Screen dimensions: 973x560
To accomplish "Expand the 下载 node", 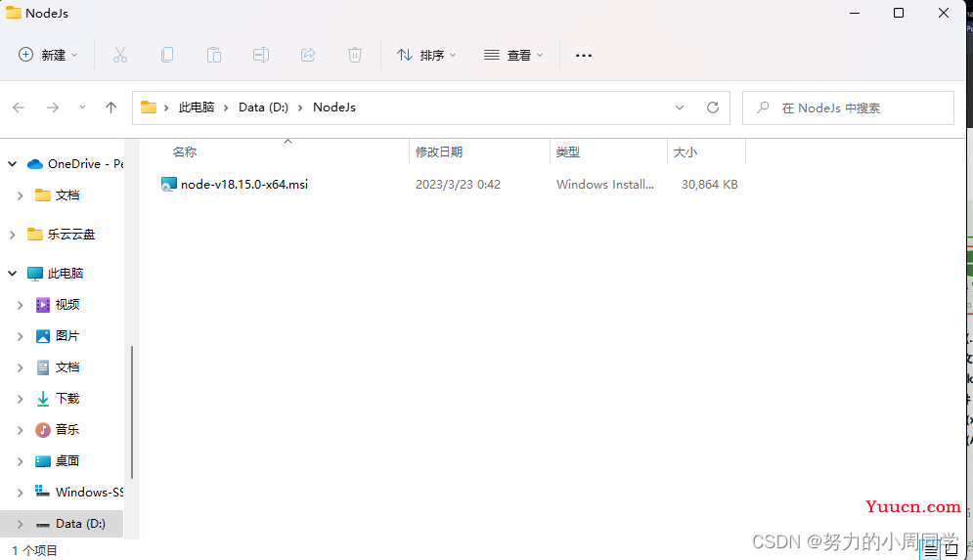I will pos(20,399).
